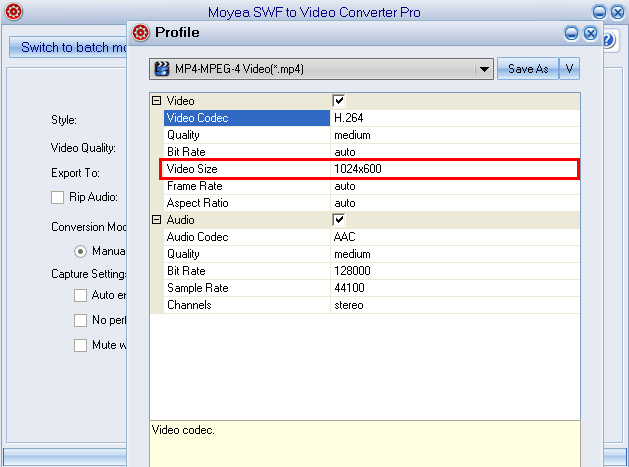This screenshot has width=629, height=467.
Task: Click the Profile dialog red gear icon
Action: (x=141, y=33)
